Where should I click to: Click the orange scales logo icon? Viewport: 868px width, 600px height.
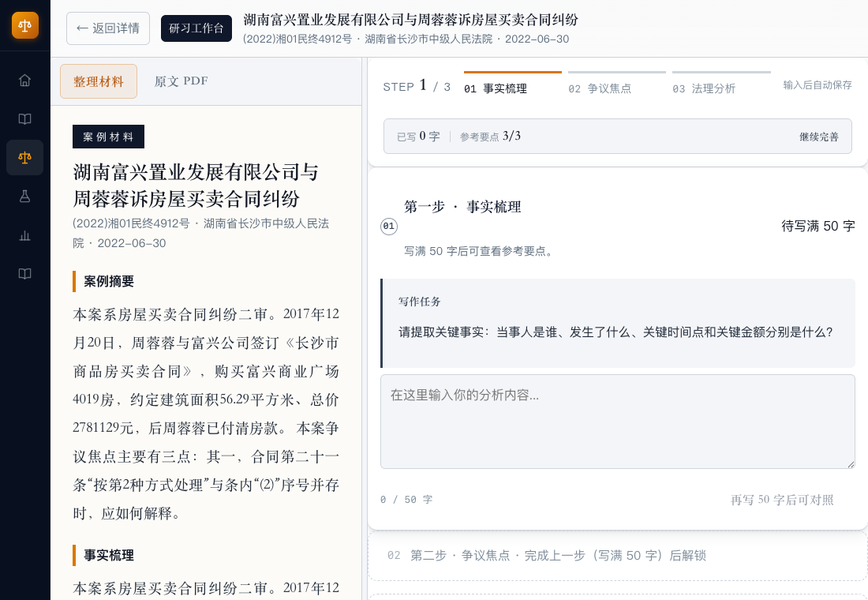pyautogui.click(x=25, y=25)
